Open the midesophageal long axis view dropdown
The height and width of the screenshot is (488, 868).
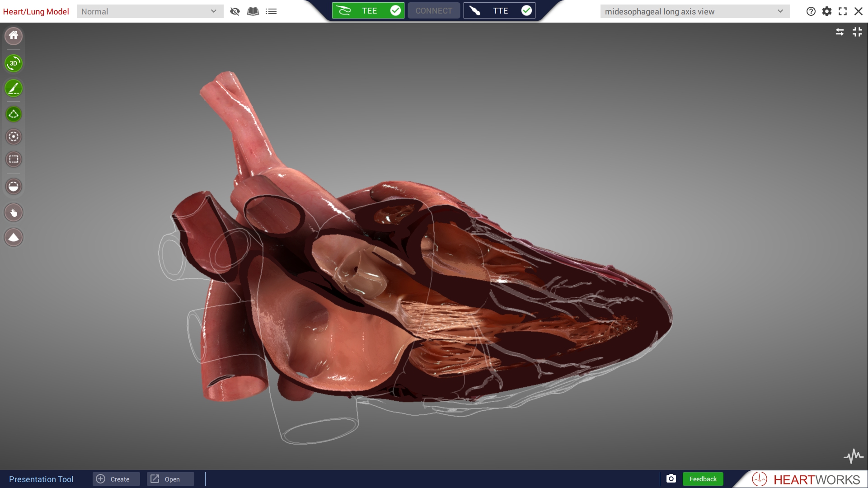pos(695,11)
